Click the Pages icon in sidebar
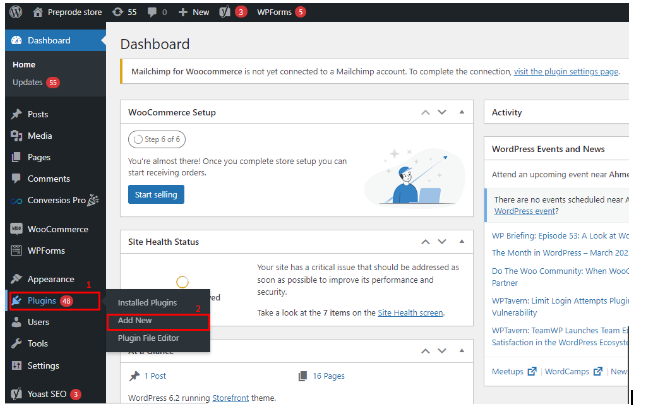 click(16, 157)
